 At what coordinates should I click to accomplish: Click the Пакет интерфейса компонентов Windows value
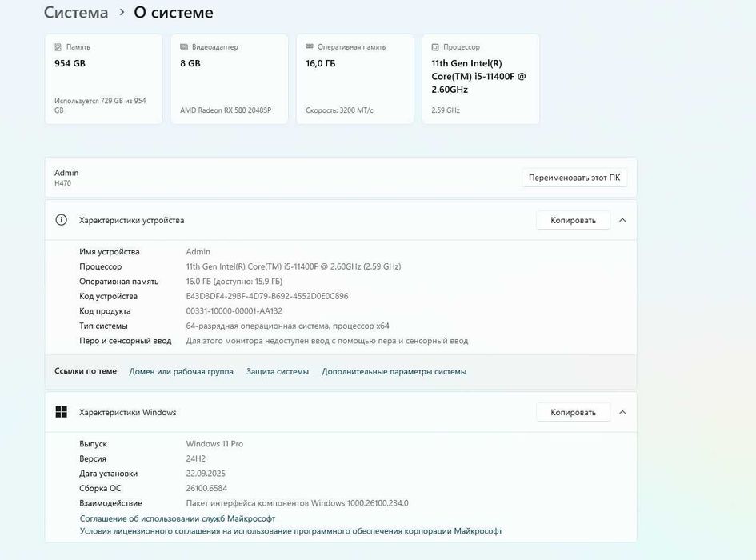click(x=297, y=503)
